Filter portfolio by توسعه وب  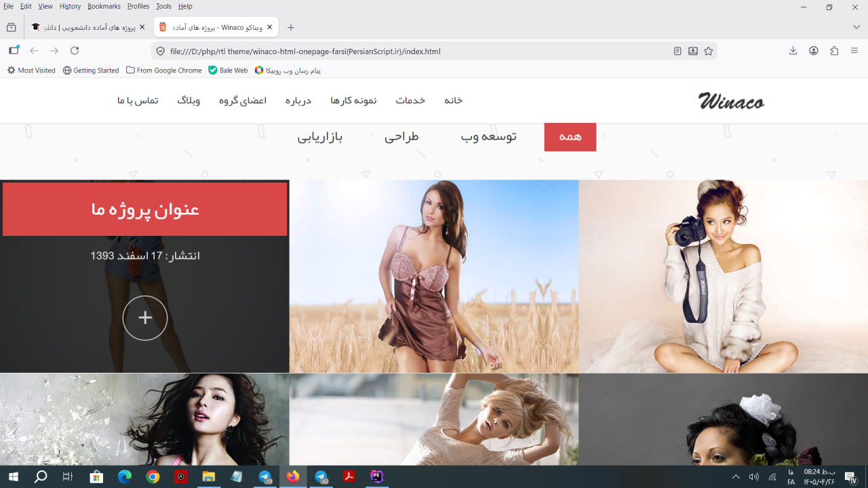[x=489, y=137]
